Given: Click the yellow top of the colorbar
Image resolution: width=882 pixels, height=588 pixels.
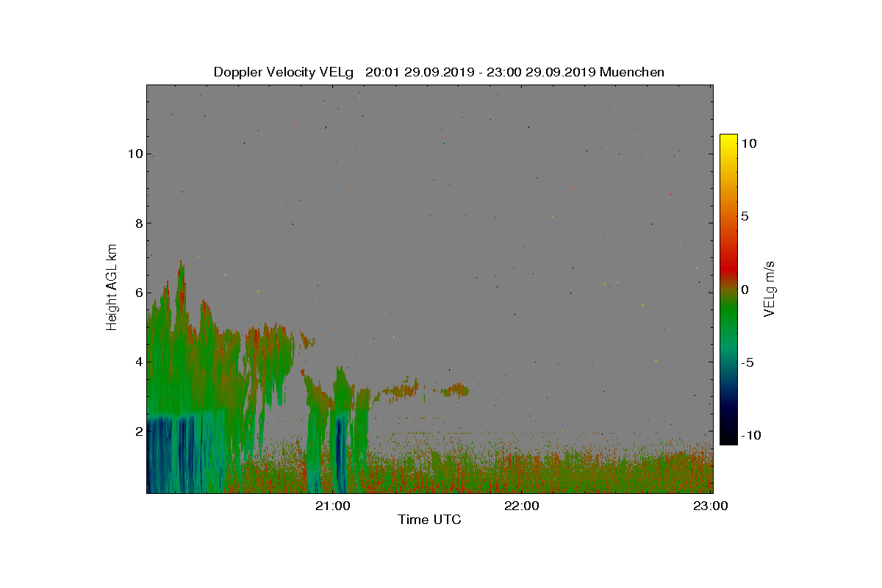Looking at the screenshot, I should pyautogui.click(x=728, y=140).
